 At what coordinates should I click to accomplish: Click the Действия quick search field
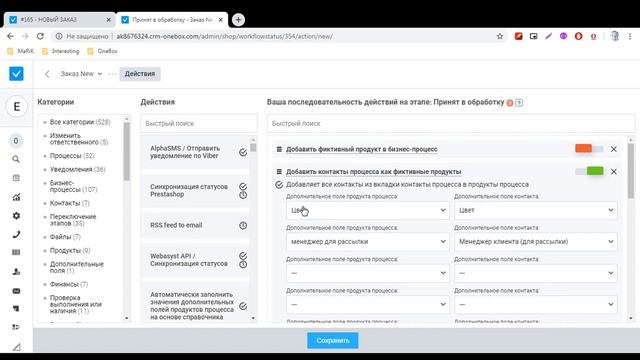tap(199, 123)
